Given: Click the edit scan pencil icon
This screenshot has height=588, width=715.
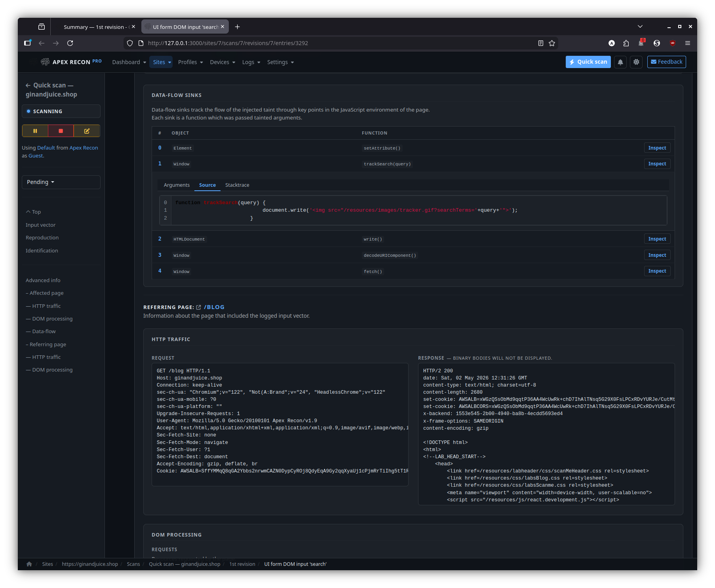Looking at the screenshot, I should pyautogui.click(x=87, y=131).
